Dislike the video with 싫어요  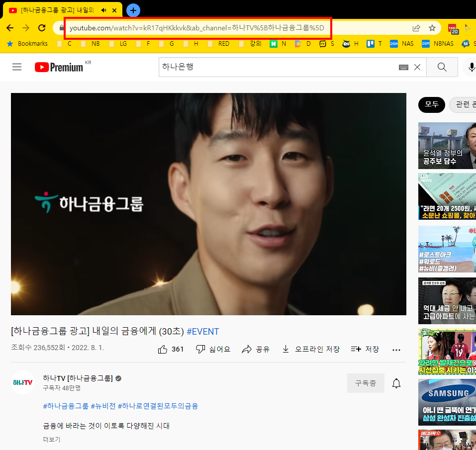(x=213, y=349)
